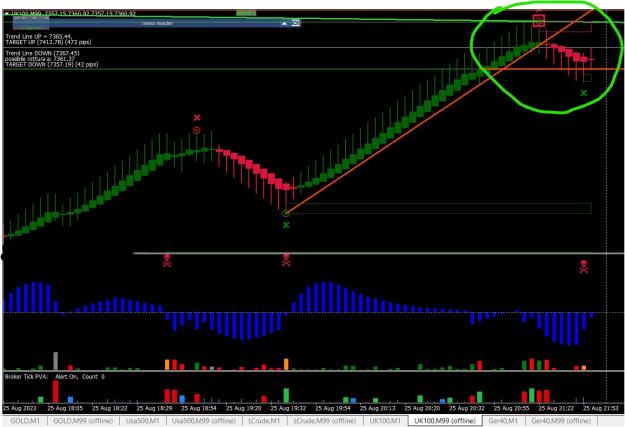This screenshot has height=427, width=625.
Task: Click the Trend Line UP = 7365.44 label
Action: tap(39, 36)
